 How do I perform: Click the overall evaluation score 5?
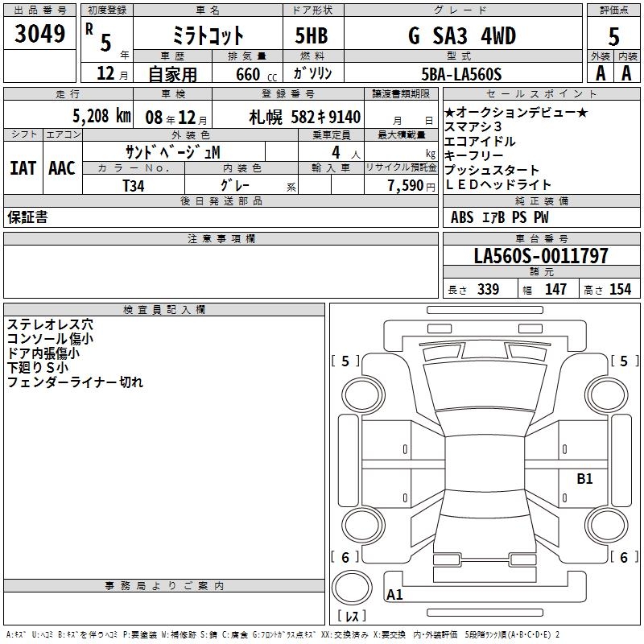tap(613, 36)
